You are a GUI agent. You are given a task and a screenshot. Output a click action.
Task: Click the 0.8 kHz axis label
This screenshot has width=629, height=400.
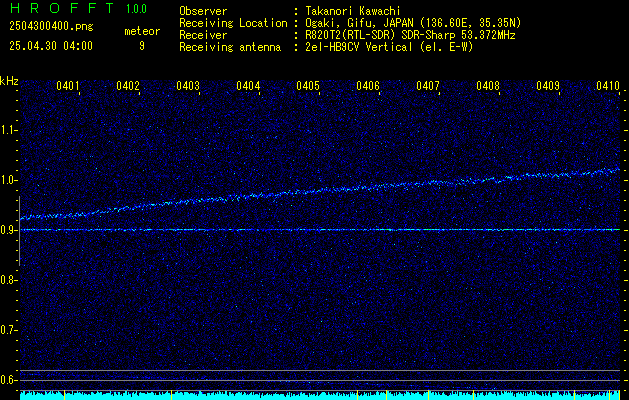tap(8, 280)
